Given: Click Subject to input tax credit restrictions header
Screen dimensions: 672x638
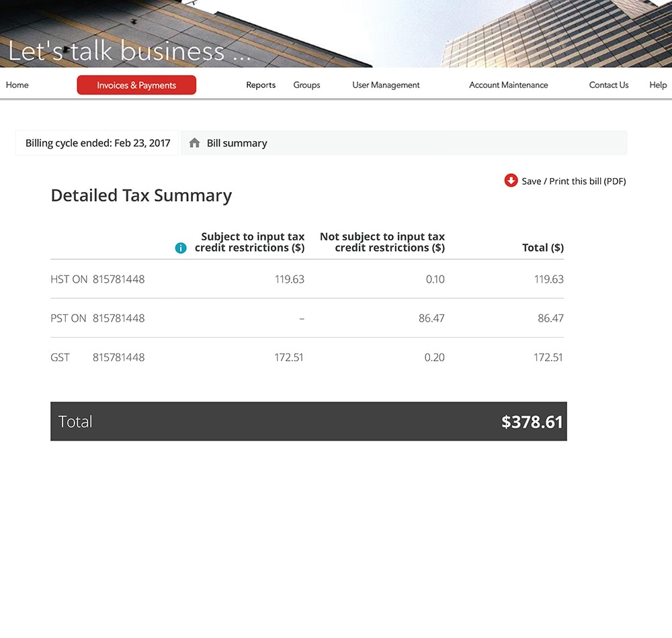Looking at the screenshot, I should pos(250,242).
